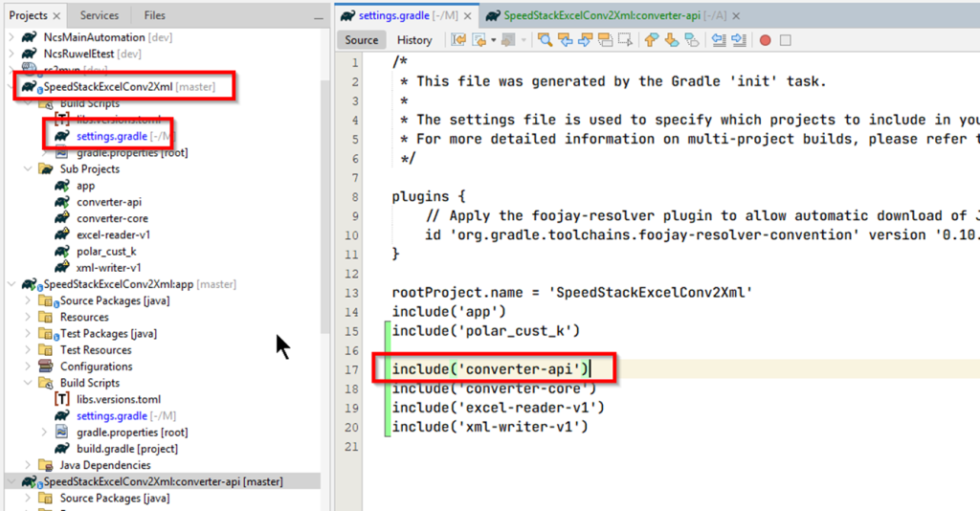
Task: Click the Last Edit location toolbar icon
Action: click(x=458, y=40)
